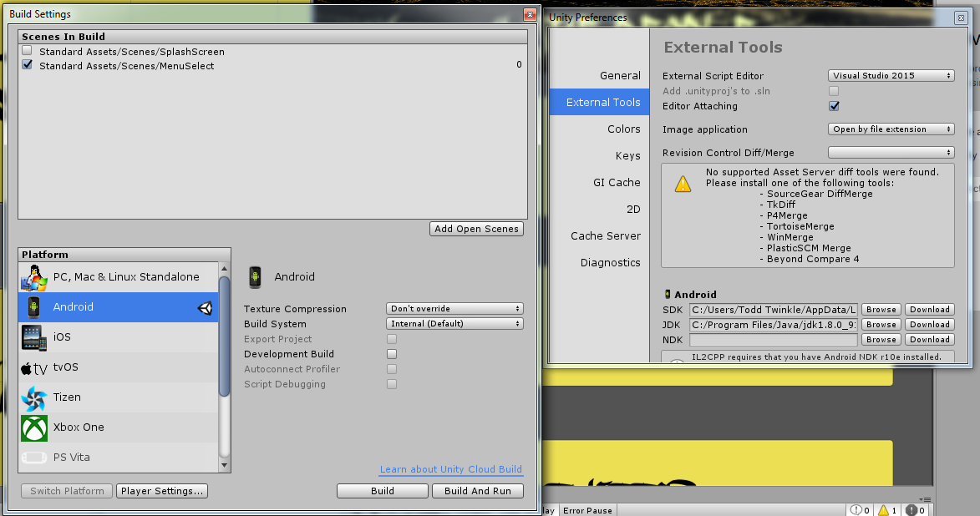Click the SDK path input field
The image size is (980, 516).
(773, 310)
